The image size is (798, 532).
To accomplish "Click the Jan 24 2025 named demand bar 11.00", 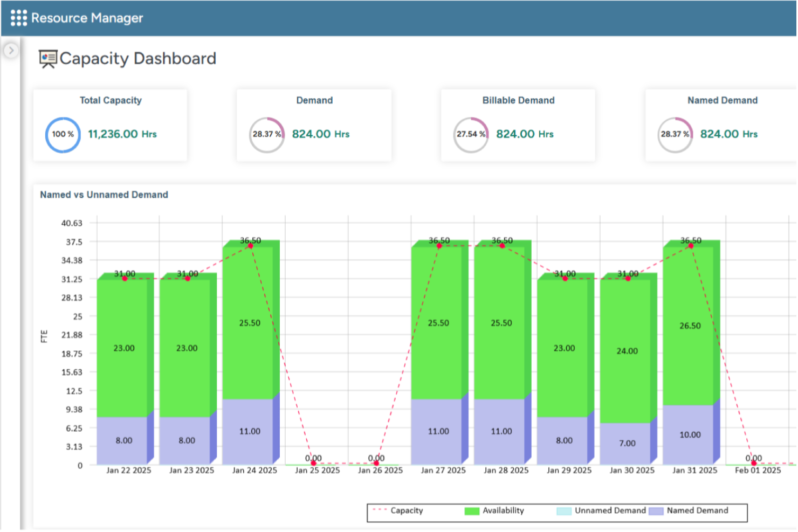I will pyautogui.click(x=248, y=432).
